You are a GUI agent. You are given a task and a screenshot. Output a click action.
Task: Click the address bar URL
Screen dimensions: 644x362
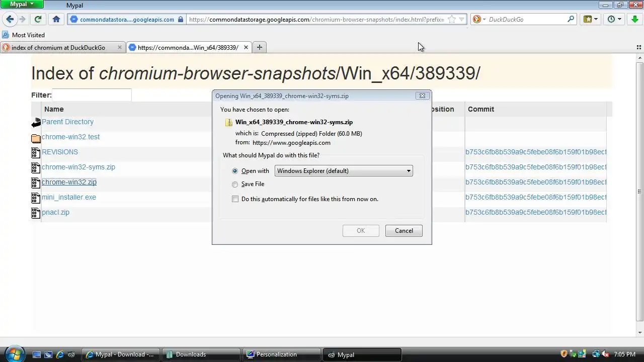point(317,20)
